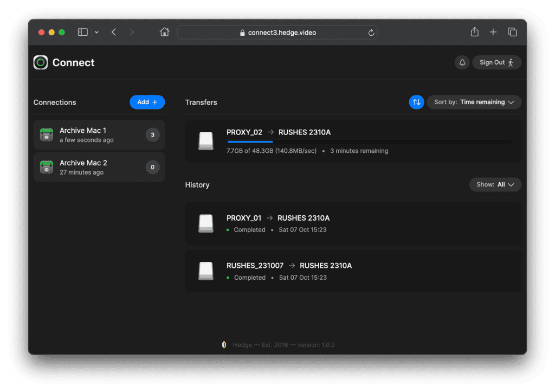Viewport: 555px width, 392px height.
Task: Open the Sort by Time remaining dropdown
Action: 474,102
